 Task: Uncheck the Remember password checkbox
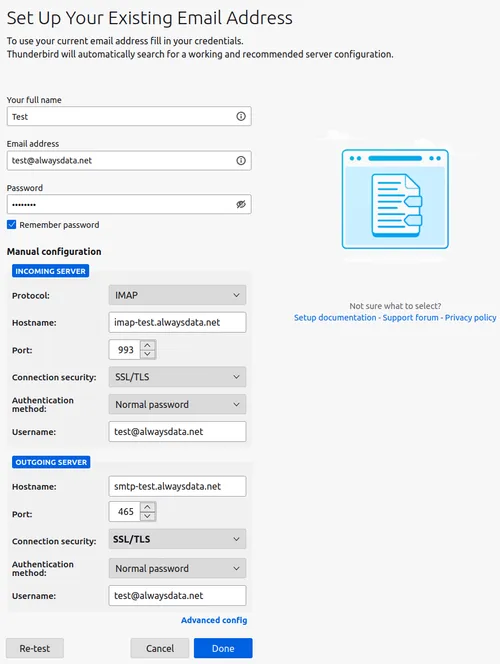12,225
